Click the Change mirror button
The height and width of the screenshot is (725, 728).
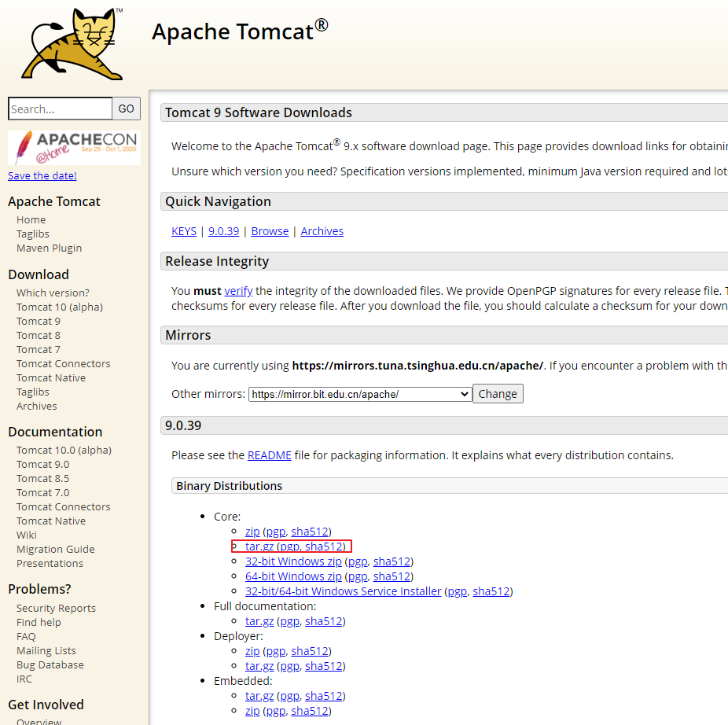coord(498,394)
